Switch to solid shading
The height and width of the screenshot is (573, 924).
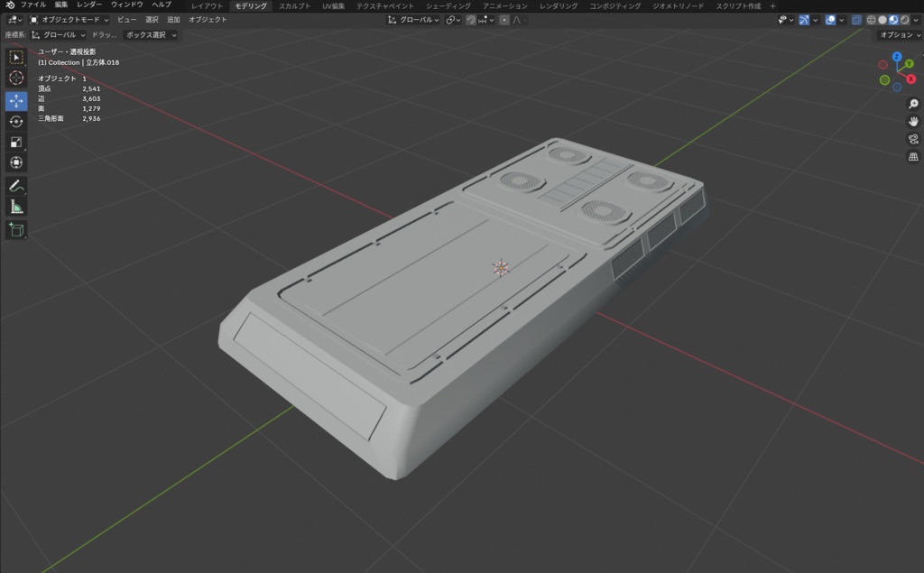click(x=882, y=20)
